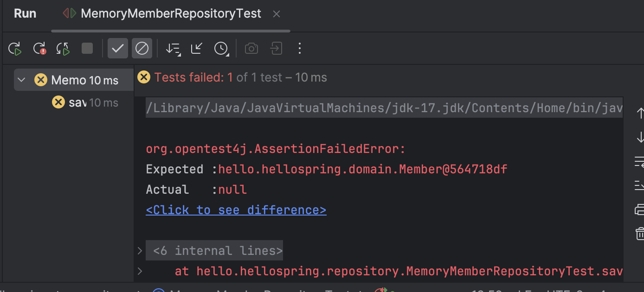Image resolution: width=644 pixels, height=292 pixels.
Task: Expand the 6 internal lines fold
Action: [140, 251]
